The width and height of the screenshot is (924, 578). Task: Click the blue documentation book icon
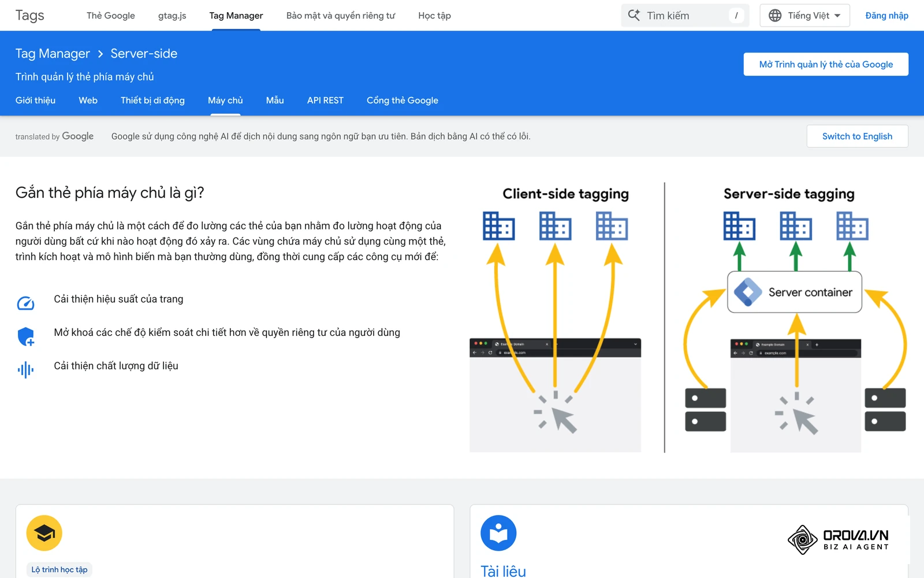(x=498, y=533)
